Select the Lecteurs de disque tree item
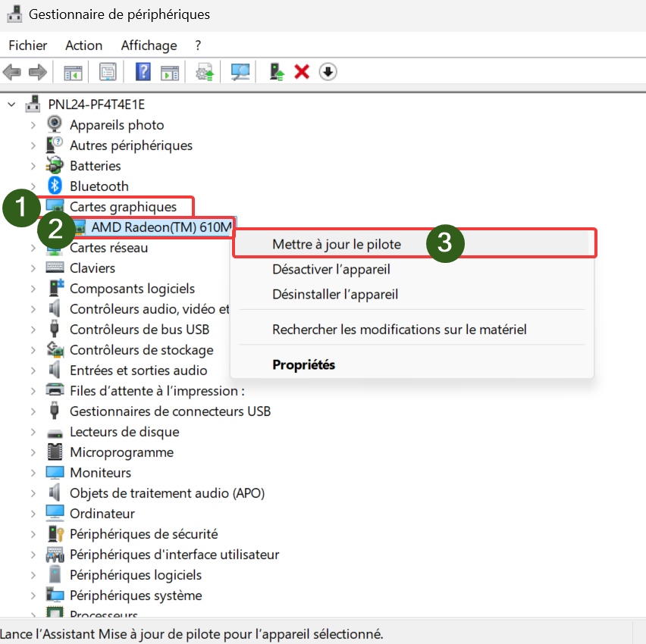 click(124, 431)
